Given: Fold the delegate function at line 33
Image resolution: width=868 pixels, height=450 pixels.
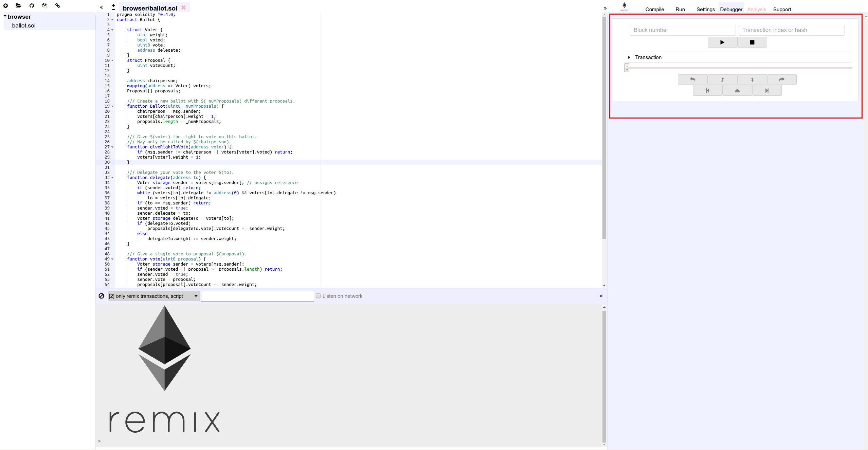Looking at the screenshot, I should tap(112, 178).
